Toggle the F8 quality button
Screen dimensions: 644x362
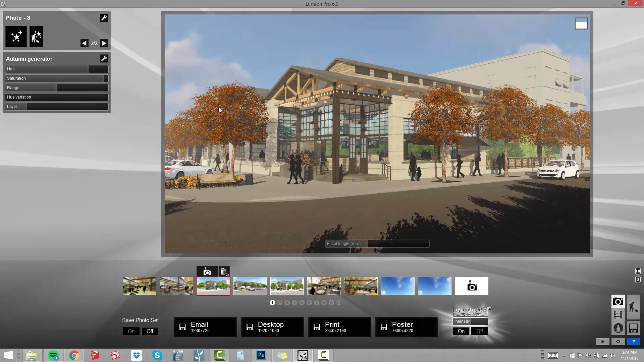point(638,271)
